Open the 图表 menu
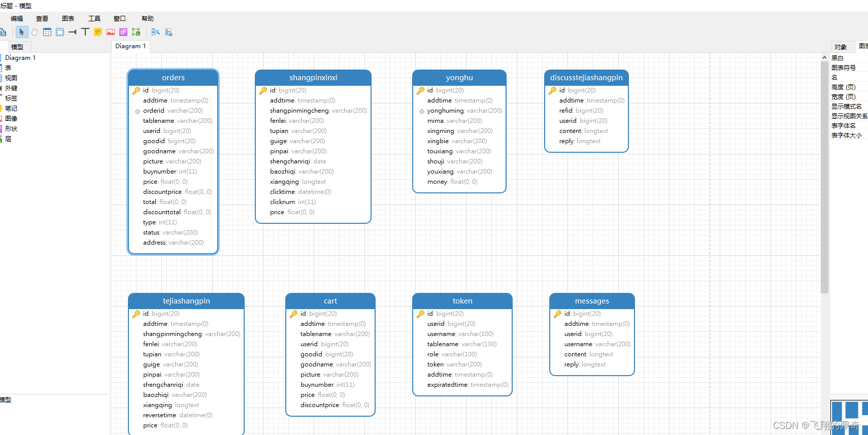Image resolution: width=868 pixels, height=435 pixels. coord(68,18)
